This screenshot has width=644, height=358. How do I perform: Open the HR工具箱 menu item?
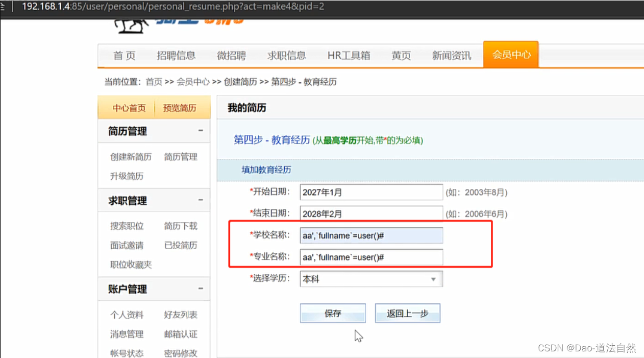[x=349, y=56]
